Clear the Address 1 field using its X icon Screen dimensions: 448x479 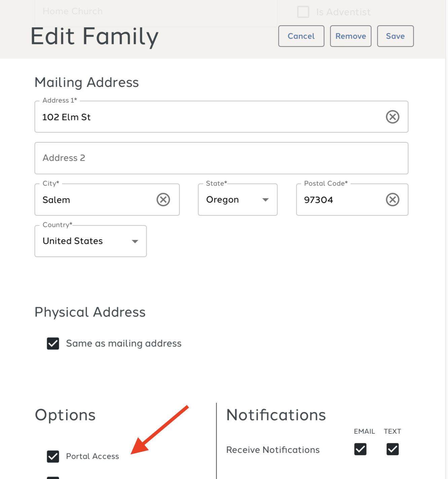392,117
